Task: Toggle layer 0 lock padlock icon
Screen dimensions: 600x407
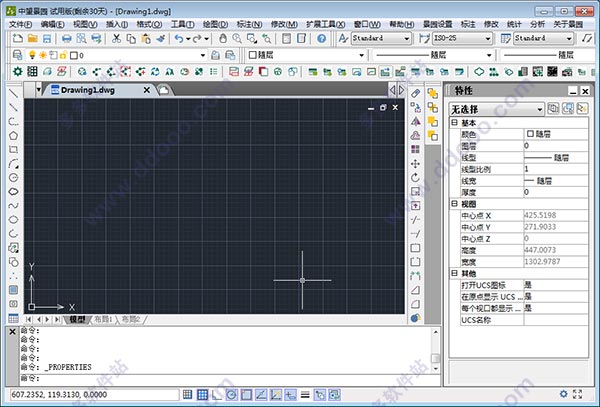Action: point(63,55)
